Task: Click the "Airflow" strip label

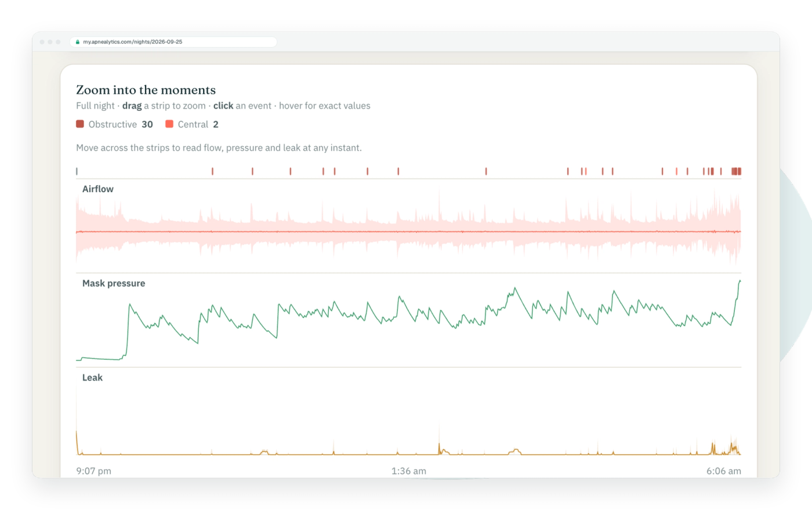Action: [x=98, y=189]
